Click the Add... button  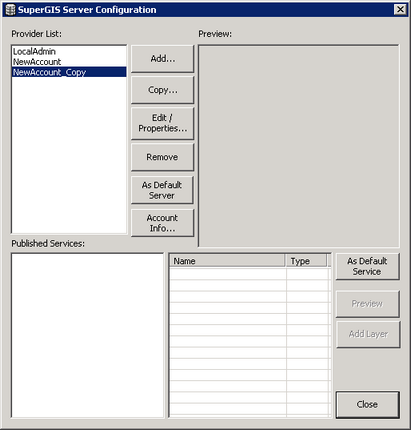click(x=162, y=59)
